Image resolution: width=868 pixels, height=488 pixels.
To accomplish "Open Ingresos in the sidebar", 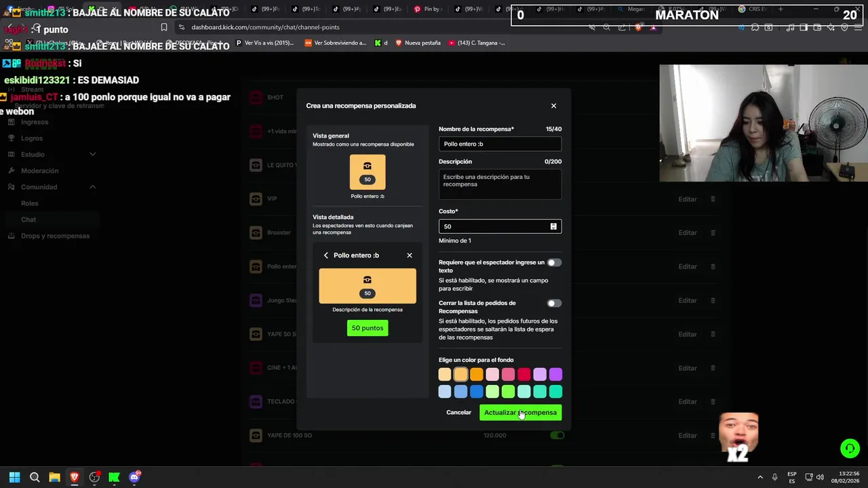I will point(35,122).
